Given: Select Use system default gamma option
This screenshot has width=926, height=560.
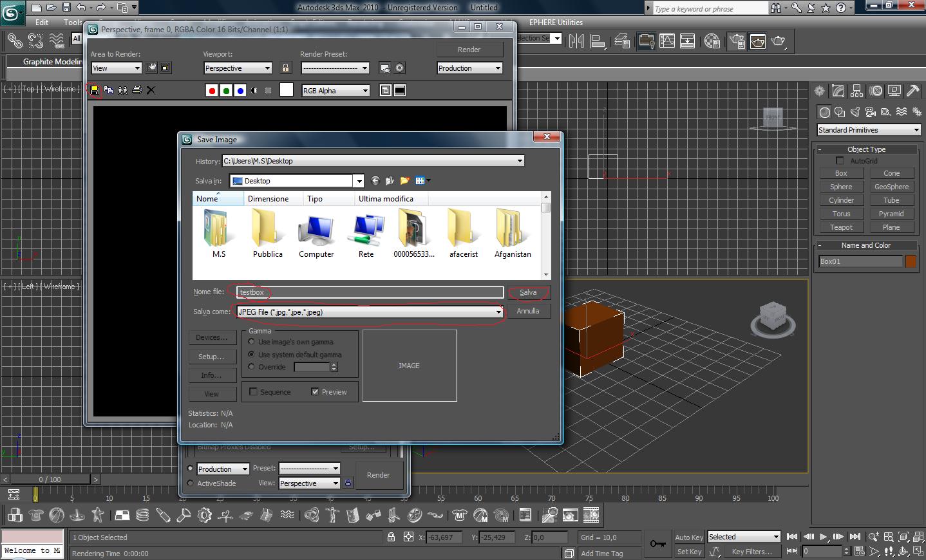Looking at the screenshot, I should pos(252,355).
